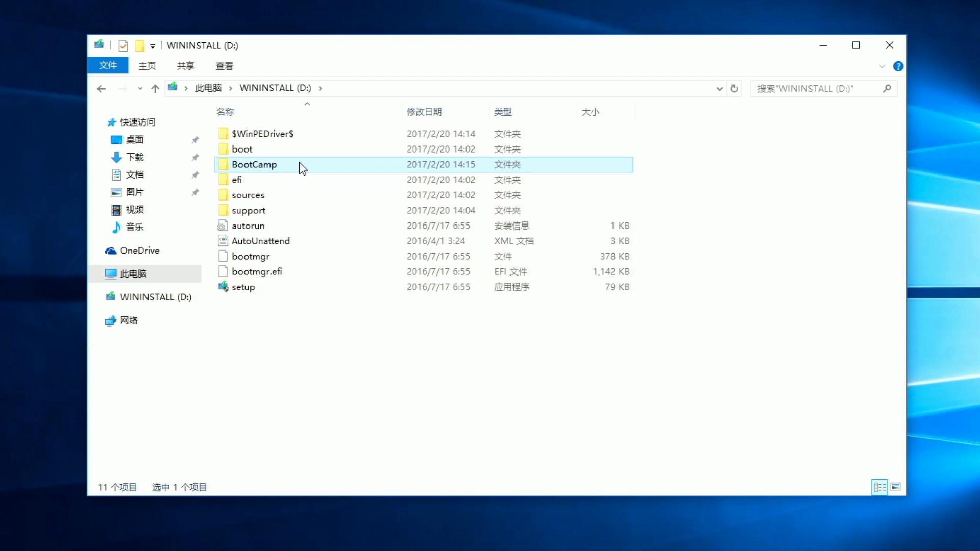Expand the ribbon with the chevron
This screenshot has height=551, width=980.
[882, 66]
